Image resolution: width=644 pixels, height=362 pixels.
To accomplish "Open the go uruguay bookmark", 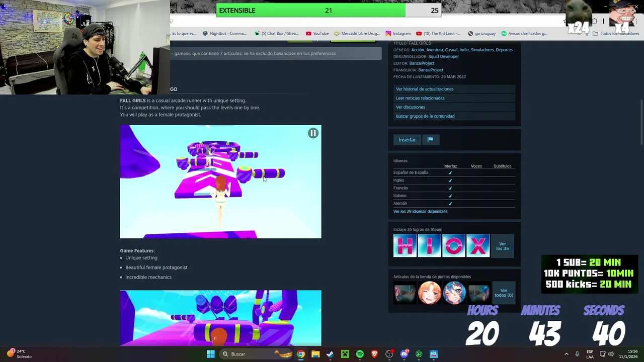I will tap(481, 33).
